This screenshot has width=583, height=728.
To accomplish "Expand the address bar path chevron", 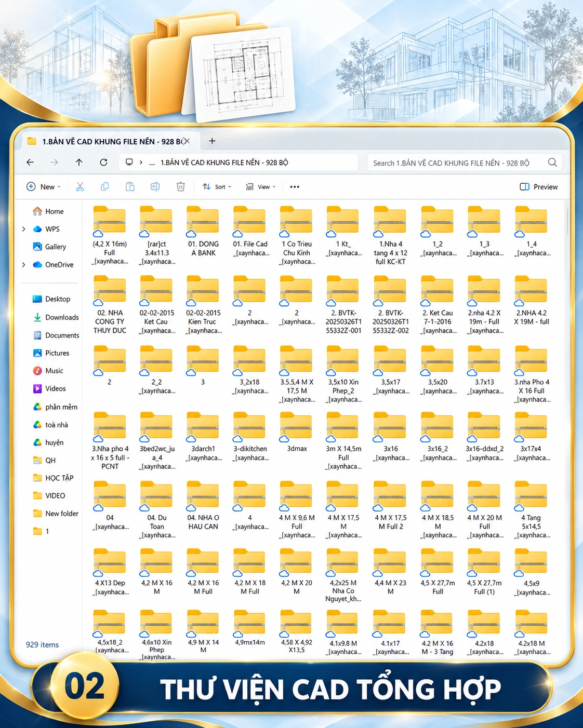I will click(141, 163).
